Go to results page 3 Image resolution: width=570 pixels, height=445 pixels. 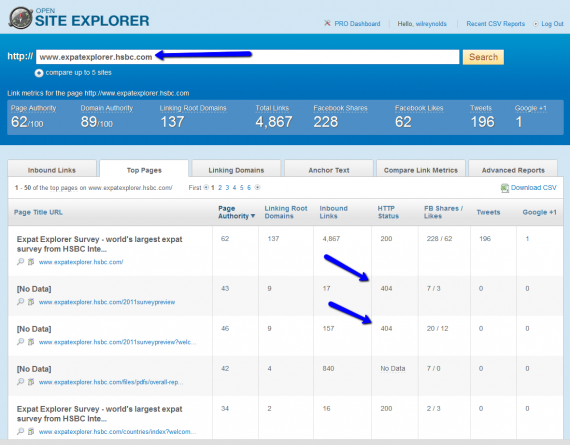[x=227, y=188]
